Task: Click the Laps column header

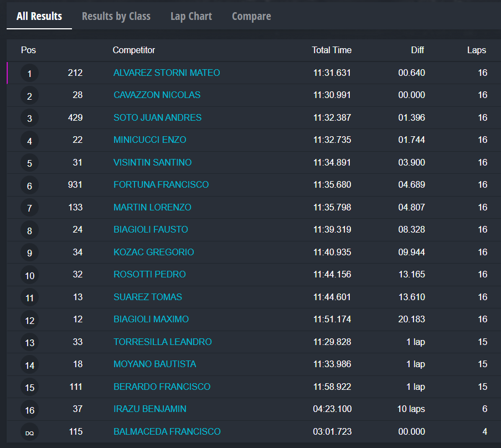Action: click(476, 50)
